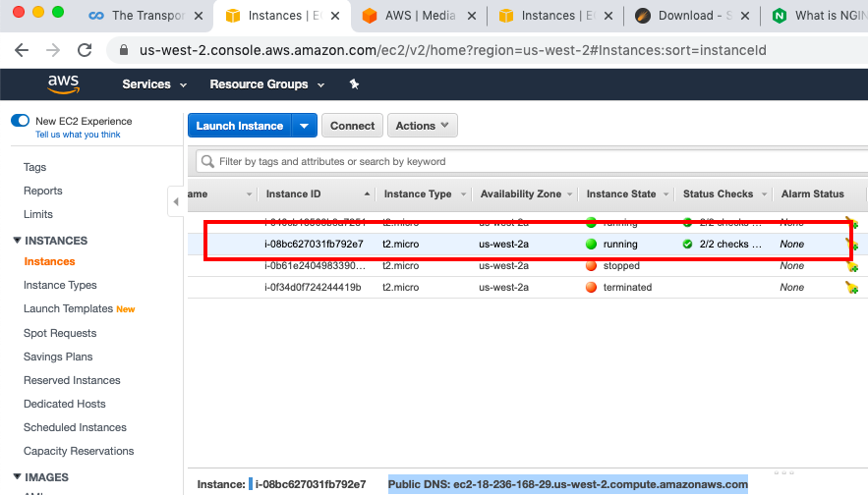Toggle the New EC2 Experience switch
Screen dimensions: 868x495
(21, 121)
